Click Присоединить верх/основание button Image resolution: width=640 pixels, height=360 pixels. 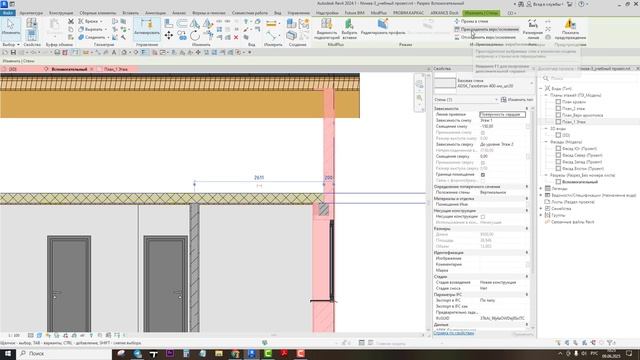coord(486,29)
